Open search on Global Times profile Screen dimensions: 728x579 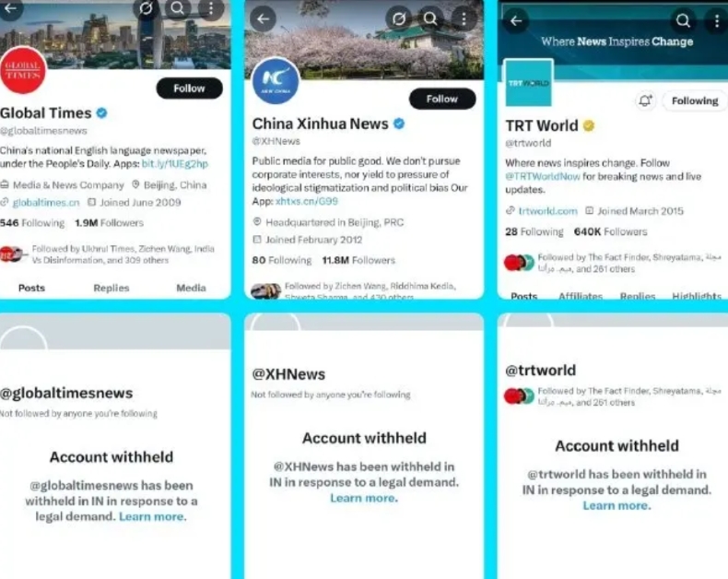178,8
